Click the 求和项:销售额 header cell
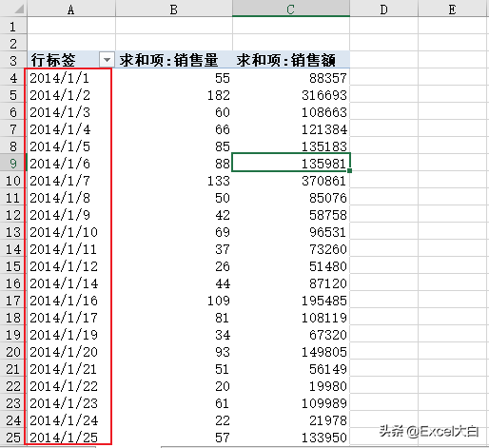The width and height of the screenshot is (489, 448). pyautogui.click(x=291, y=60)
